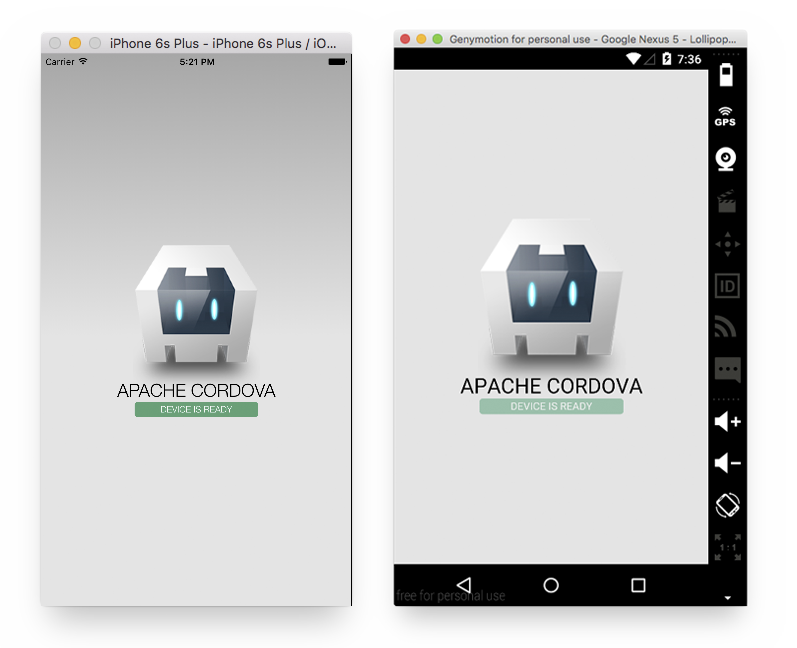Minimize the iPhone 6s Plus simulator window
This screenshot has height=648, width=797.
click(75, 43)
